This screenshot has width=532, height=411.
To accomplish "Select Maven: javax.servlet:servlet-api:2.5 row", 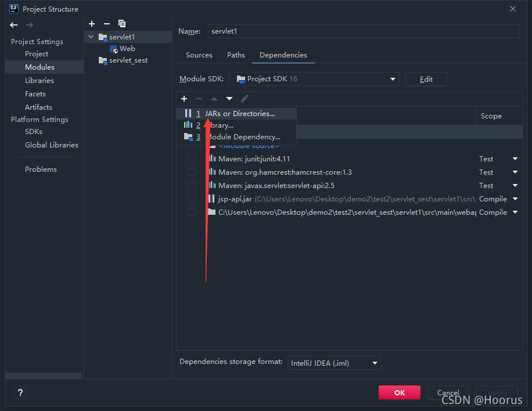I will pyautogui.click(x=350, y=185).
